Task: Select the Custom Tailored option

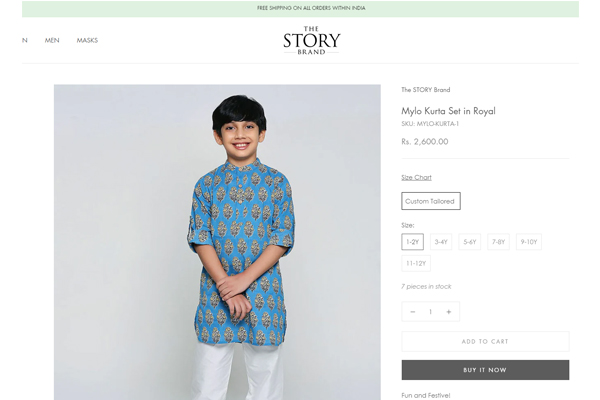Action: pos(430,201)
